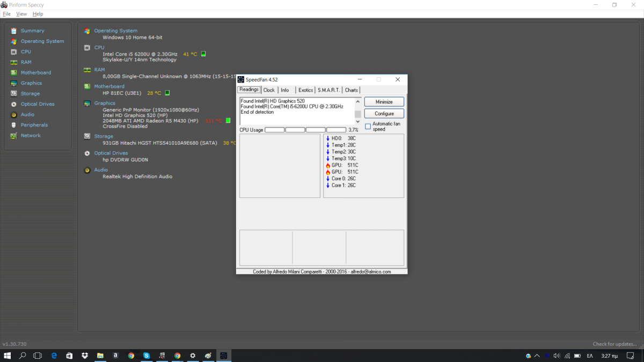Enable the Automatic fan speed checkbox
The height and width of the screenshot is (362, 644).
[368, 127]
